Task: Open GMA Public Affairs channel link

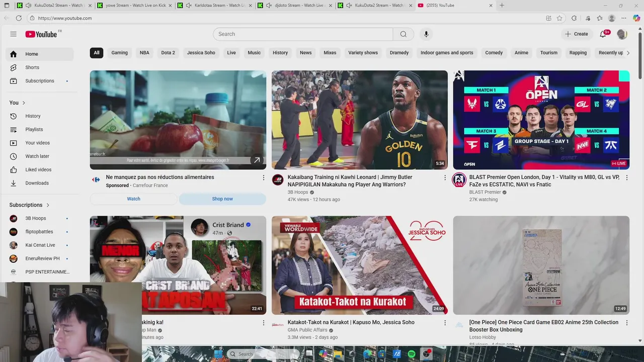Action: coord(307,330)
